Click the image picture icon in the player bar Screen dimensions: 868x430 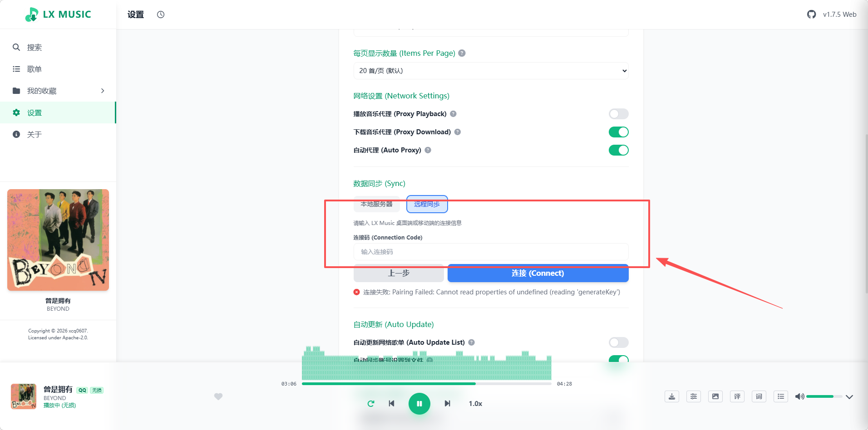(x=715, y=396)
